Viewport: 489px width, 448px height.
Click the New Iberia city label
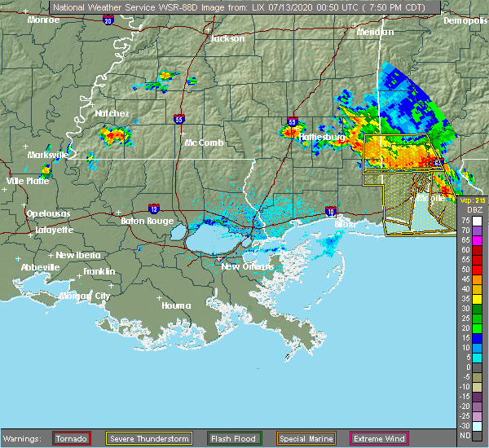pos(78,255)
